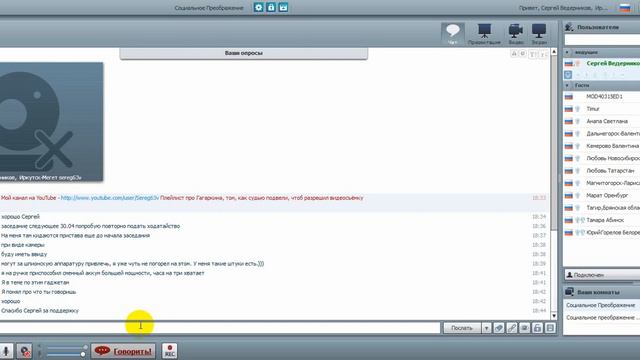Click microphone icon beside Марат Оренбург

click(x=578, y=196)
